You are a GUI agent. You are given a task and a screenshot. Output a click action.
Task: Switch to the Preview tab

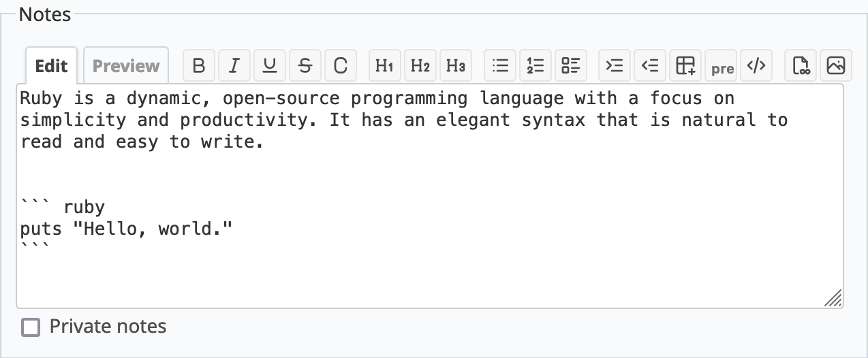[x=126, y=66]
